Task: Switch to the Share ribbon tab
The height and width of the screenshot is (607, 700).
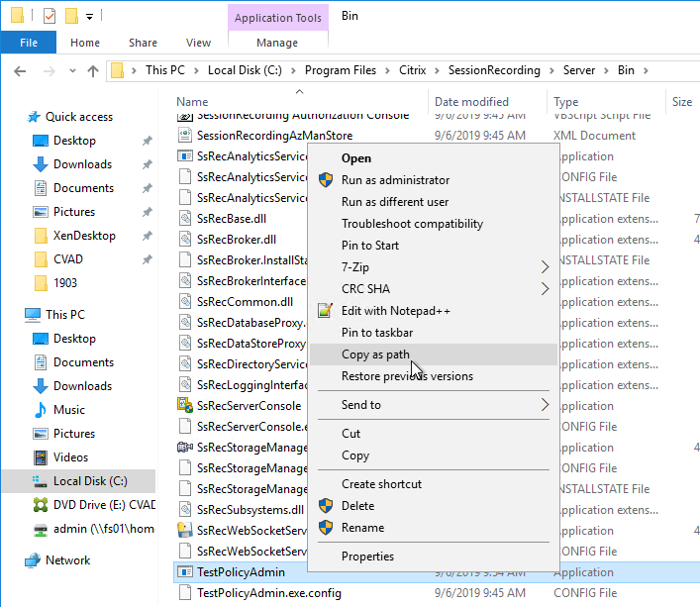Action: (x=143, y=43)
